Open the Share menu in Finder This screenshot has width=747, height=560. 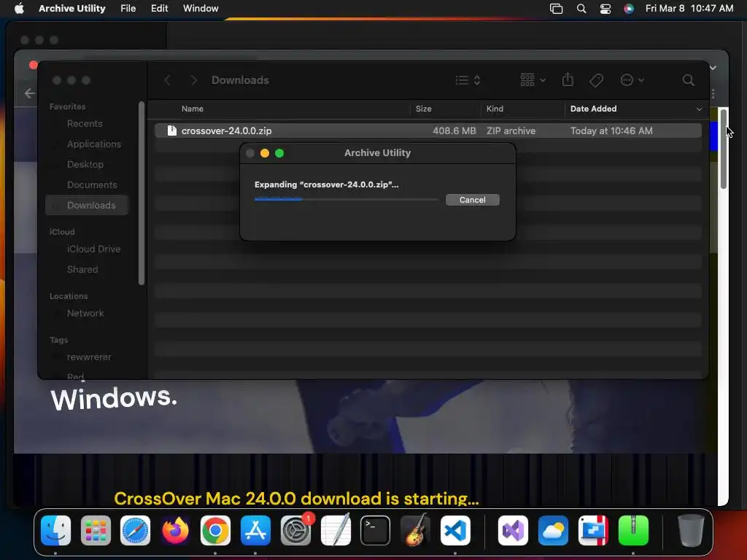(x=568, y=80)
